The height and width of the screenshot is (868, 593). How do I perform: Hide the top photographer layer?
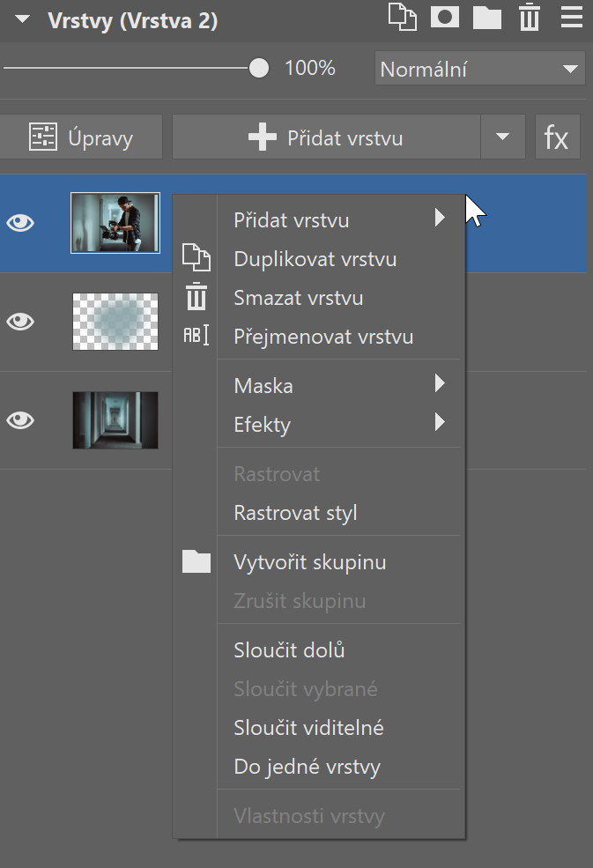(x=20, y=223)
